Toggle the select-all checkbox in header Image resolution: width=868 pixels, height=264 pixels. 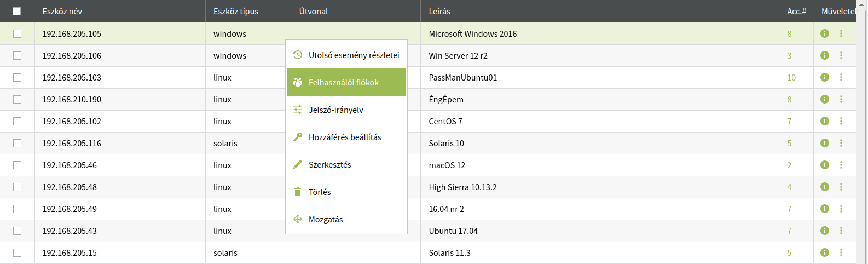point(17,11)
